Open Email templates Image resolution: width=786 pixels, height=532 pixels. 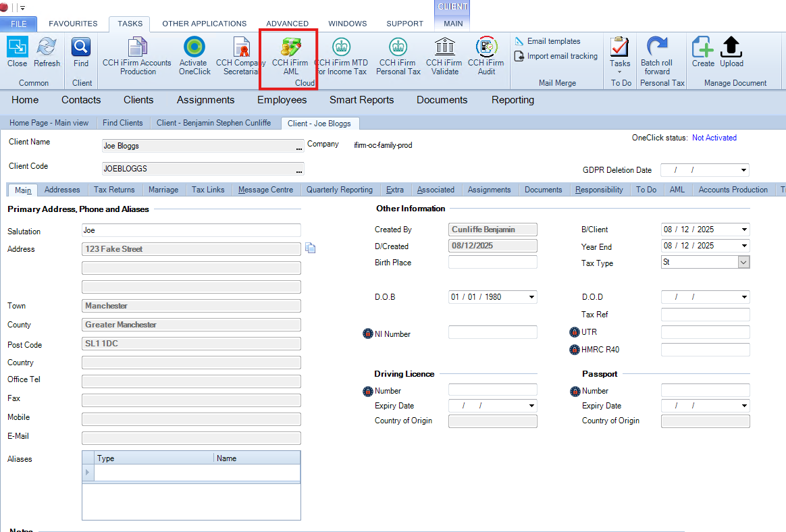[548, 41]
